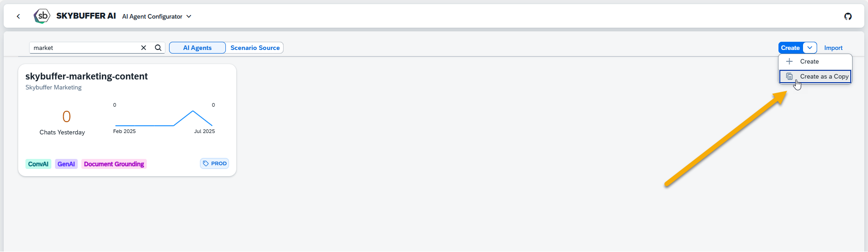Click the copy icon in dropdown menu
Screen dimensions: 868x252
pyautogui.click(x=789, y=77)
